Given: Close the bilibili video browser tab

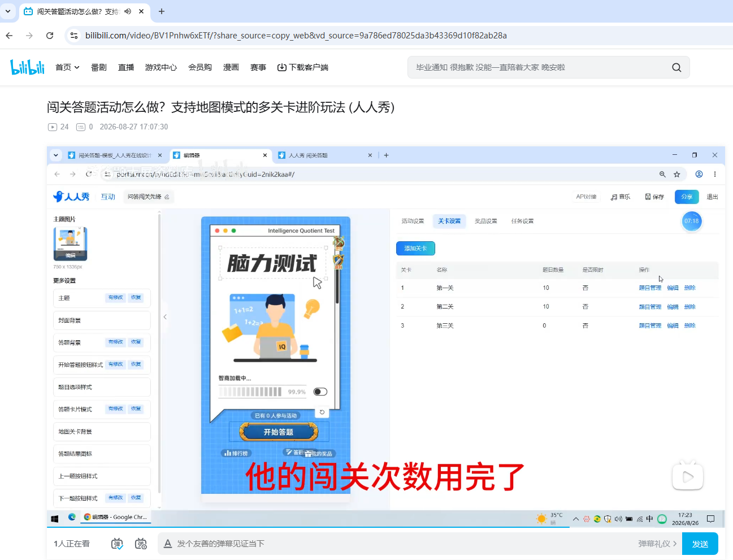Looking at the screenshot, I should click(x=141, y=11).
